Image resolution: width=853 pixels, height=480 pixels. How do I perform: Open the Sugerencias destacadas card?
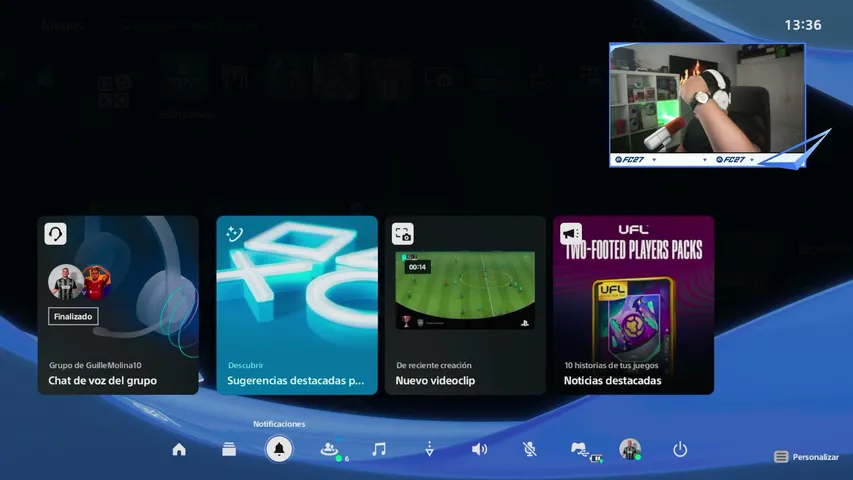297,305
